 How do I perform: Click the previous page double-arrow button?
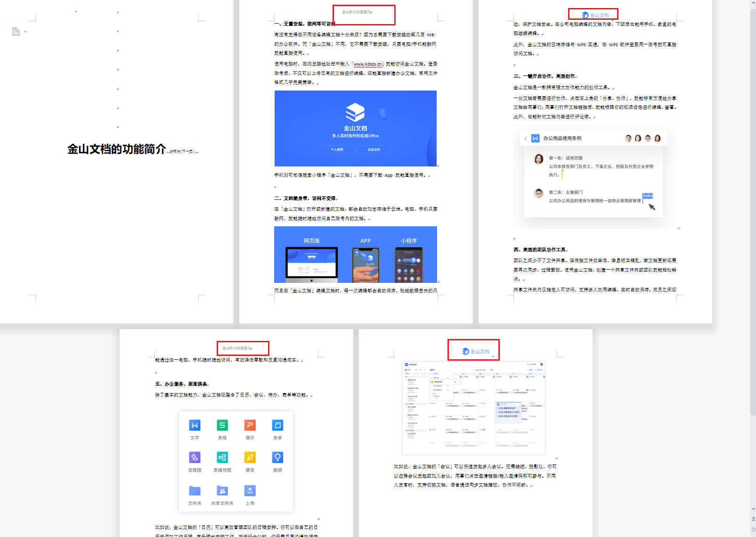point(753,518)
